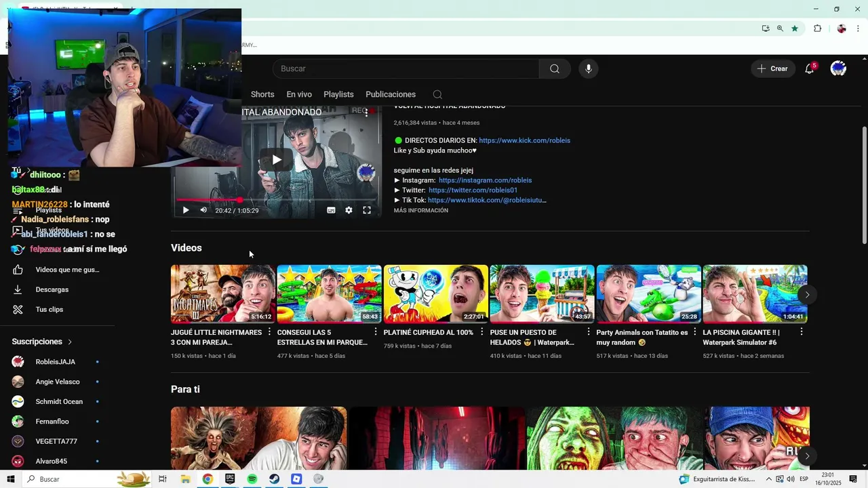This screenshot has width=868, height=488.
Task: Seek on the featured video's red progress bar
Action: (x=277, y=200)
